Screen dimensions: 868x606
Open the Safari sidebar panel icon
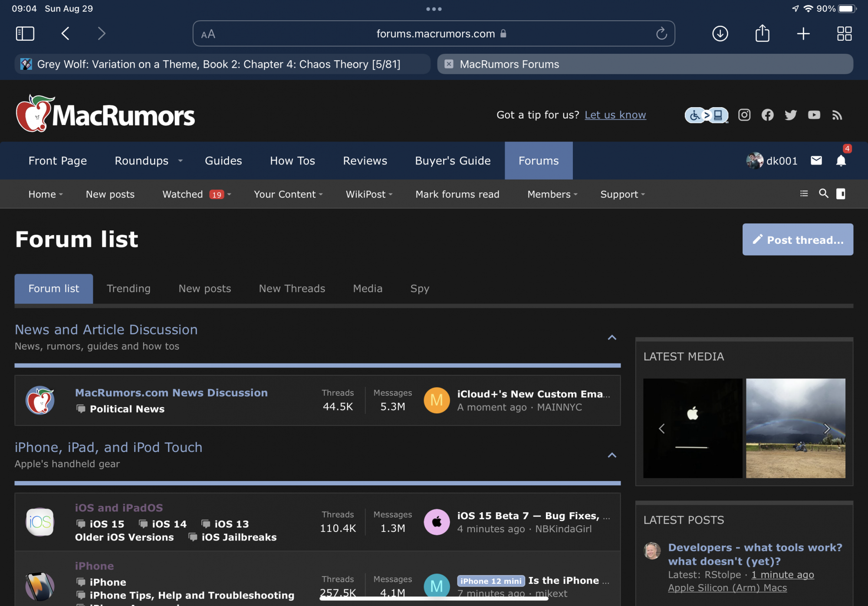pyautogui.click(x=25, y=33)
